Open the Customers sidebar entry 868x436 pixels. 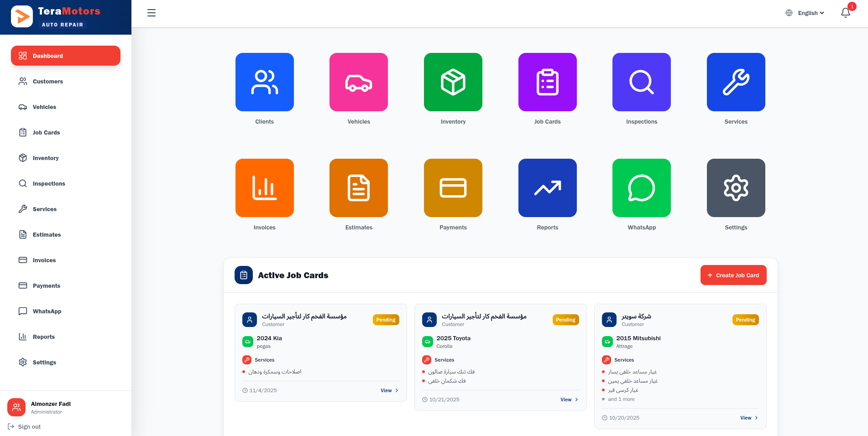click(x=47, y=81)
